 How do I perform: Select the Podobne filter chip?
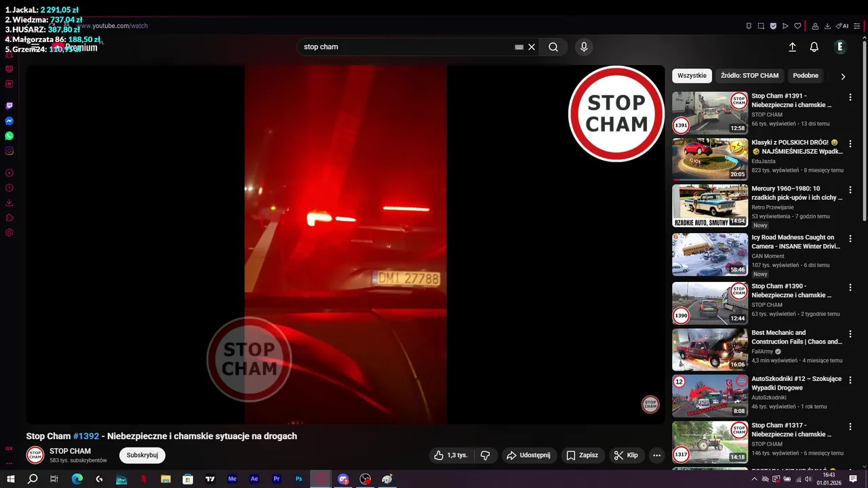[x=806, y=75]
